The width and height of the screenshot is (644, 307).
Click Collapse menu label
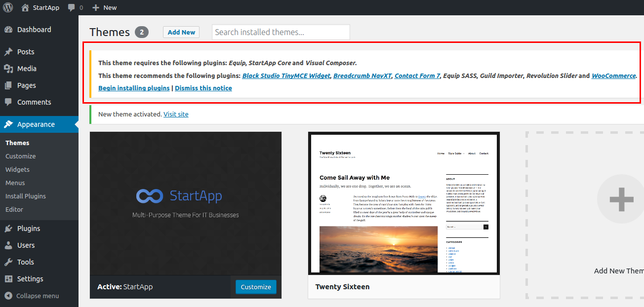(38, 296)
